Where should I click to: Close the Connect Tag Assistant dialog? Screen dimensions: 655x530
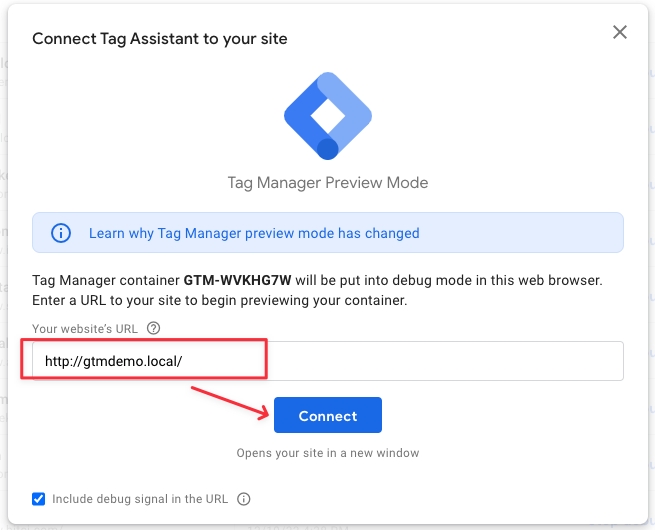point(619,32)
